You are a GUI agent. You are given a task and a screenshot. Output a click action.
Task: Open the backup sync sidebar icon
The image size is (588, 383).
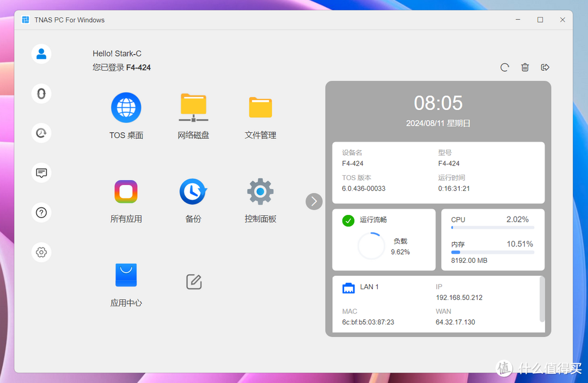41,133
